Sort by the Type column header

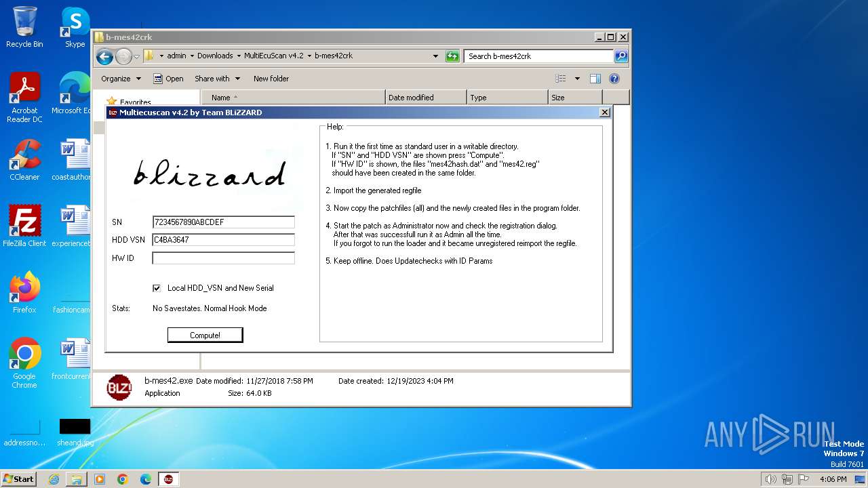(507, 98)
